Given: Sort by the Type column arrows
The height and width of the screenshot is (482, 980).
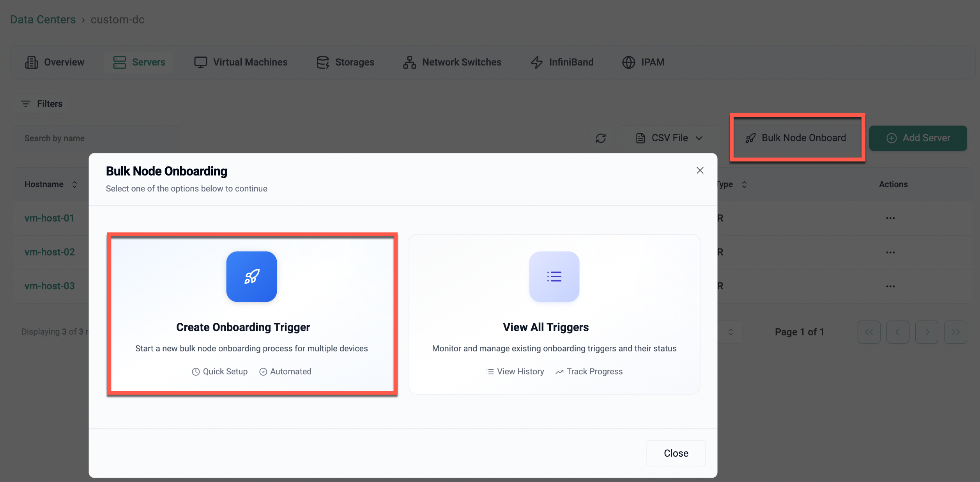Looking at the screenshot, I should coord(744,184).
